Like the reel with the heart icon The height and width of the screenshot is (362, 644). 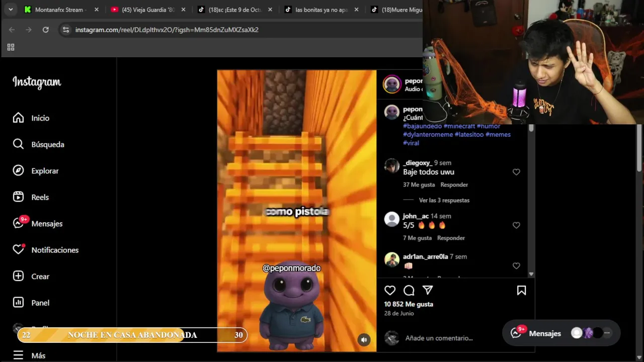[390, 290]
